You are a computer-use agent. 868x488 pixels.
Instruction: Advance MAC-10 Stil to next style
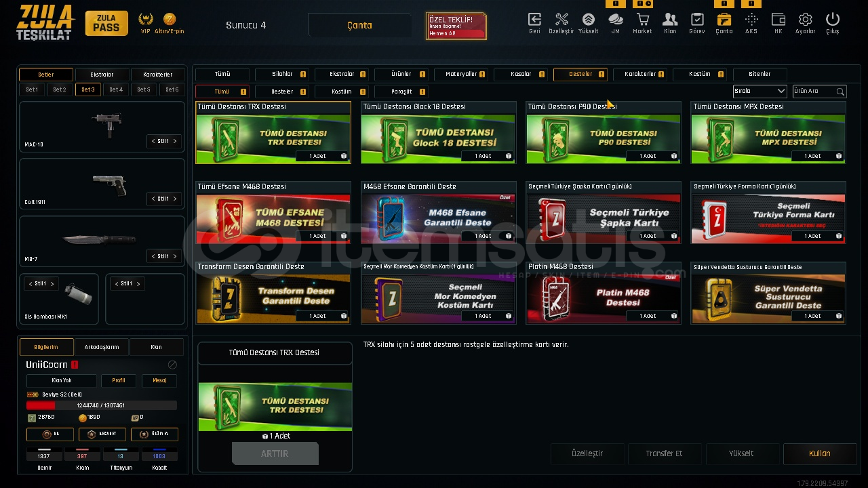click(x=175, y=141)
